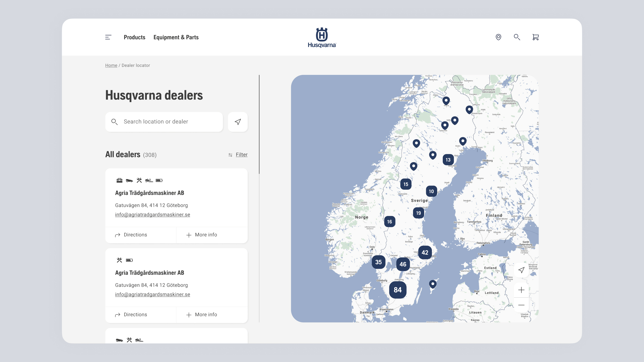Click the filter sliders icon
The width and height of the screenshot is (644, 362).
point(230,155)
